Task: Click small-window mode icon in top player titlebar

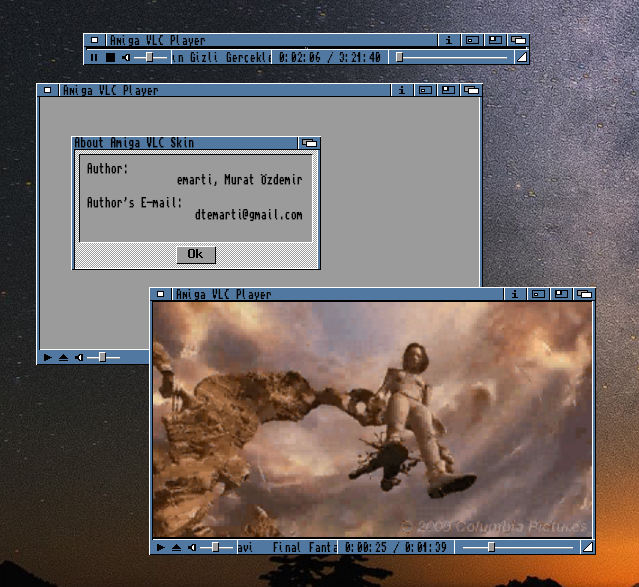Action: click(472, 40)
